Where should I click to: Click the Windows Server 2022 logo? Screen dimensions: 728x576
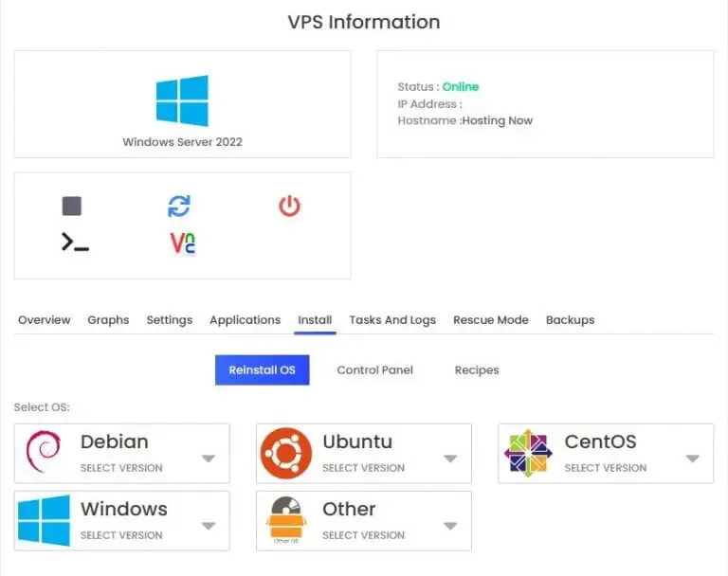(182, 100)
